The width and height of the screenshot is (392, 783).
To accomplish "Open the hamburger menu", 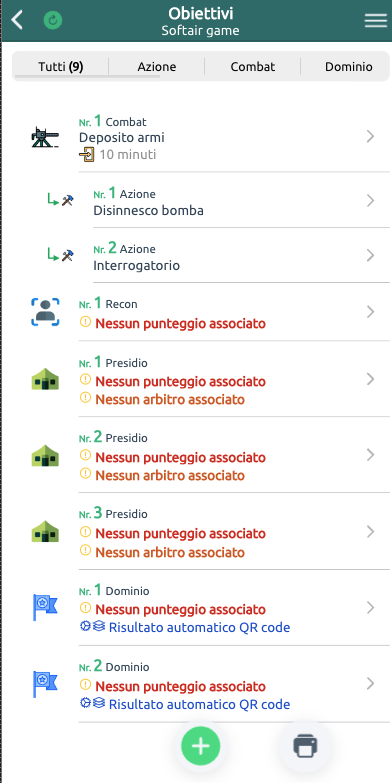I will coord(376,20).
